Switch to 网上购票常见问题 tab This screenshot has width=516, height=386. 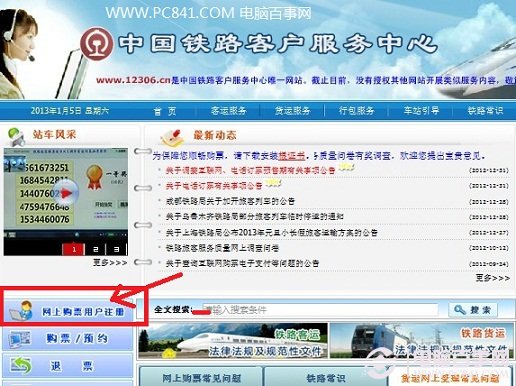(201, 378)
